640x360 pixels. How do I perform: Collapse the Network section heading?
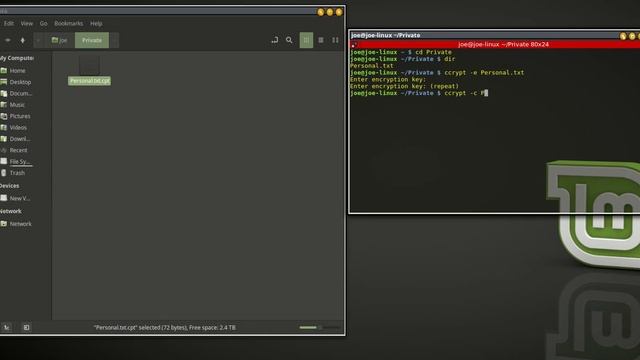11,211
